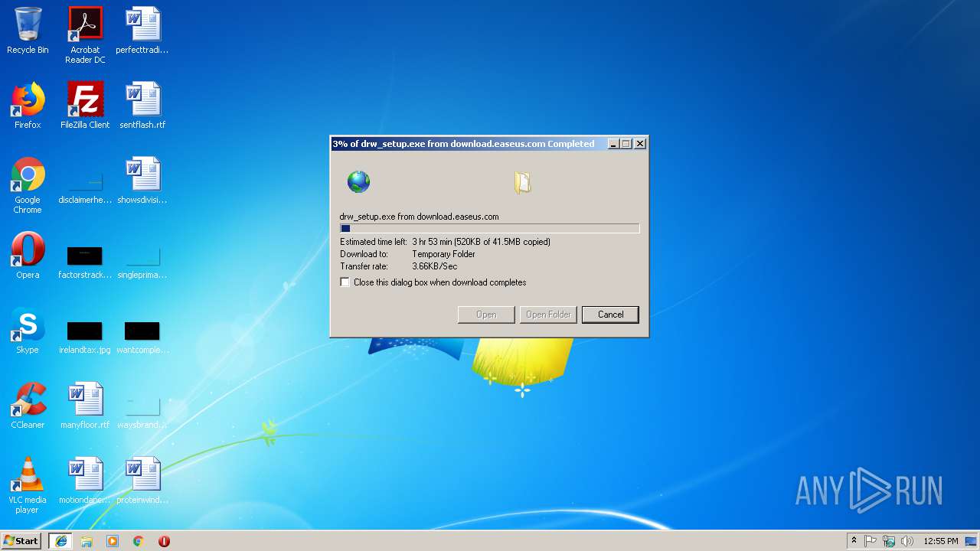980x551 pixels.
Task: Click drw_setup.exe from download.easeus.com label
Action: point(420,217)
